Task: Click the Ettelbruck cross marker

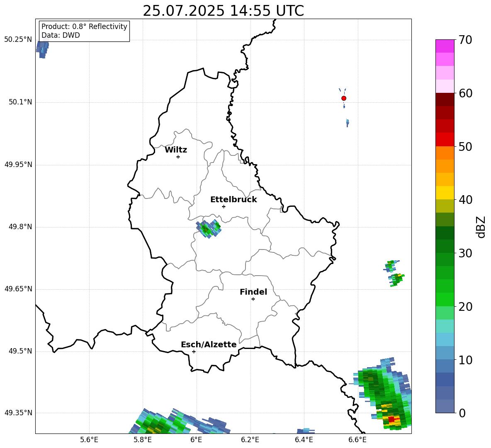Action: 224,206
